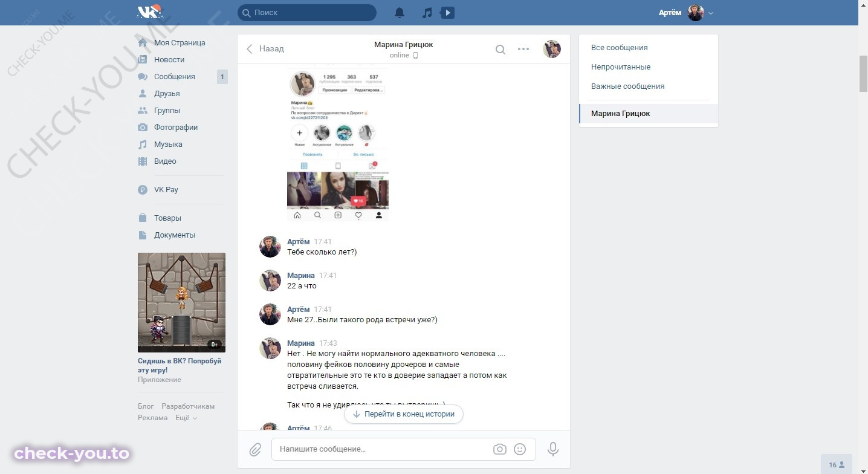Open Новости section

169,60
